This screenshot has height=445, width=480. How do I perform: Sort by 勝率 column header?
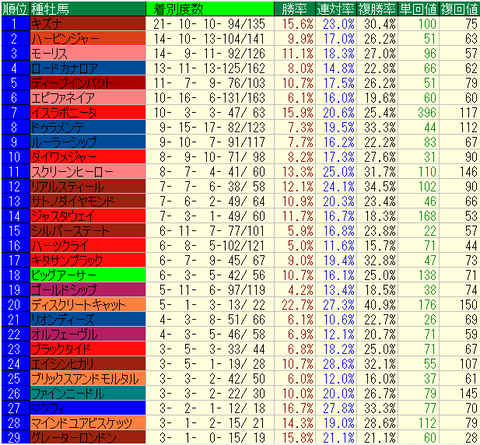[295, 9]
